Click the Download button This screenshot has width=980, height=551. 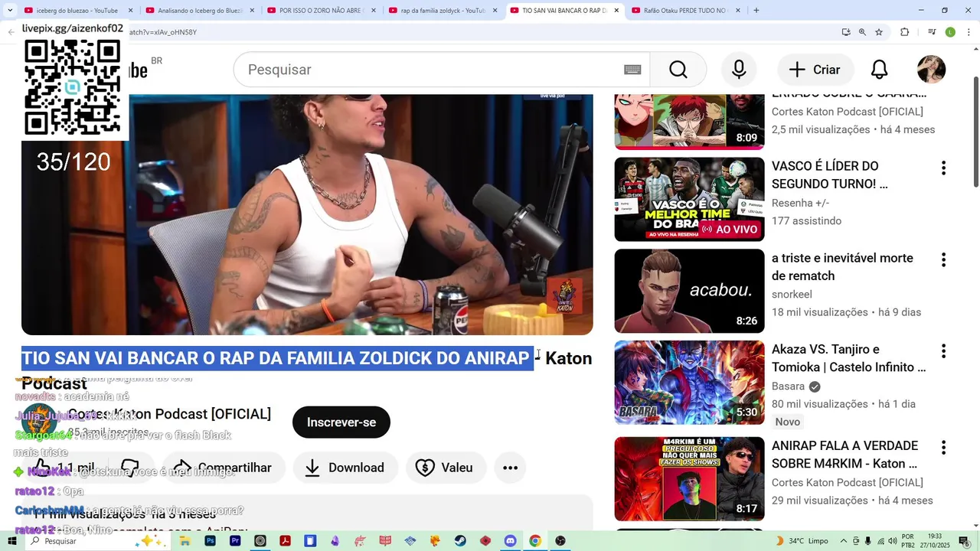[x=345, y=468]
